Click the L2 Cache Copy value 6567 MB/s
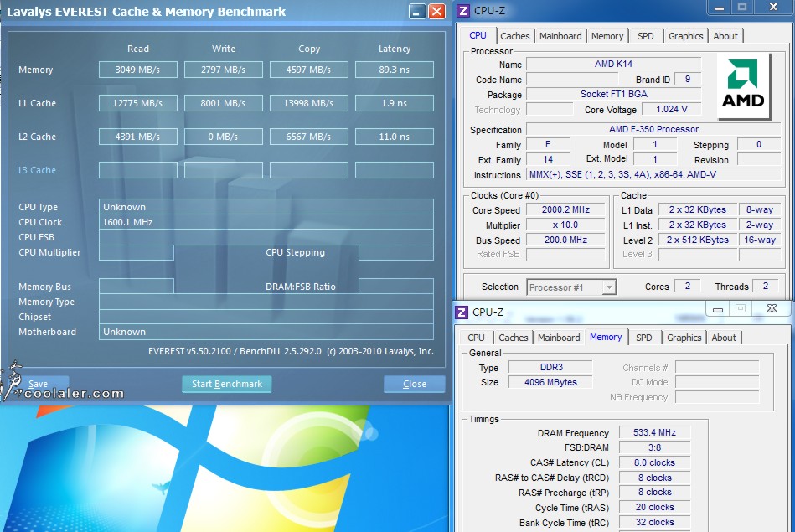Viewport: 795px width, 532px height. (x=309, y=137)
